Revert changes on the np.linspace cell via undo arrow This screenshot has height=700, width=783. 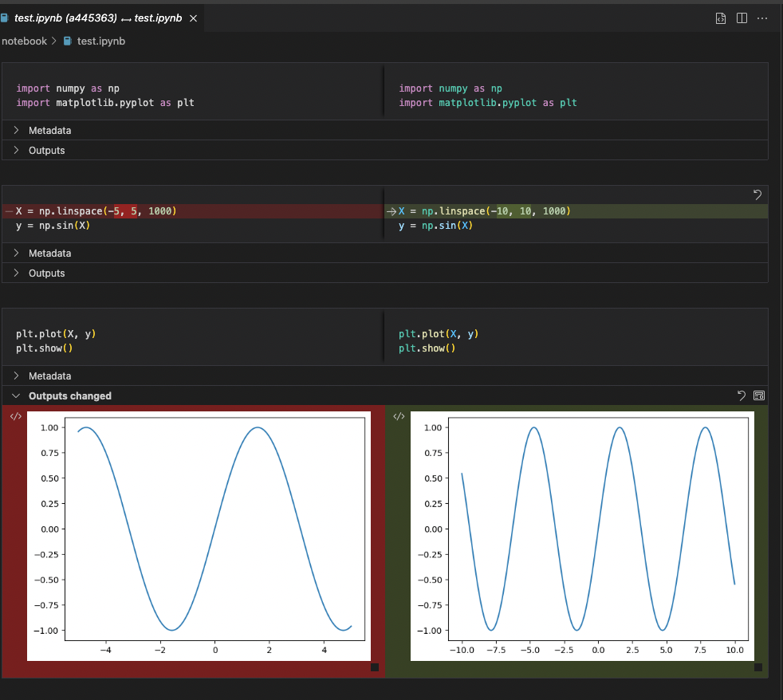point(757,195)
